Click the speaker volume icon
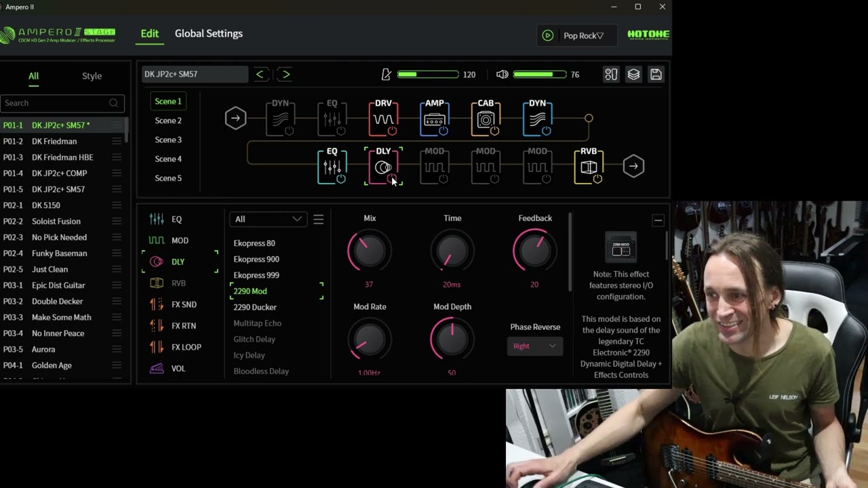This screenshot has width=868, height=488. click(x=502, y=75)
